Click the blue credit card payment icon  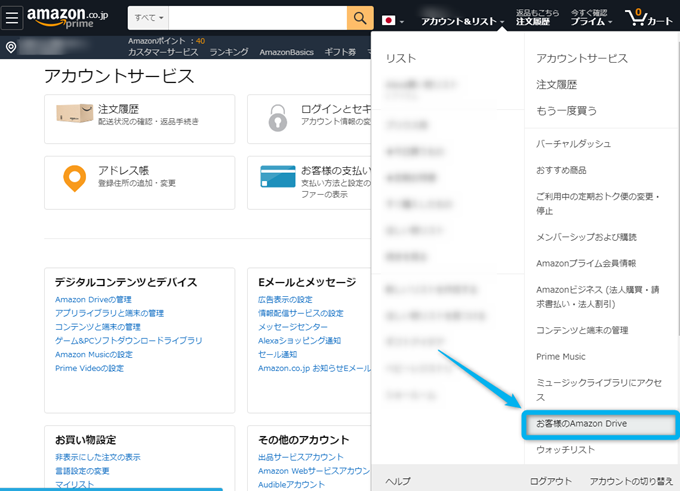(278, 177)
